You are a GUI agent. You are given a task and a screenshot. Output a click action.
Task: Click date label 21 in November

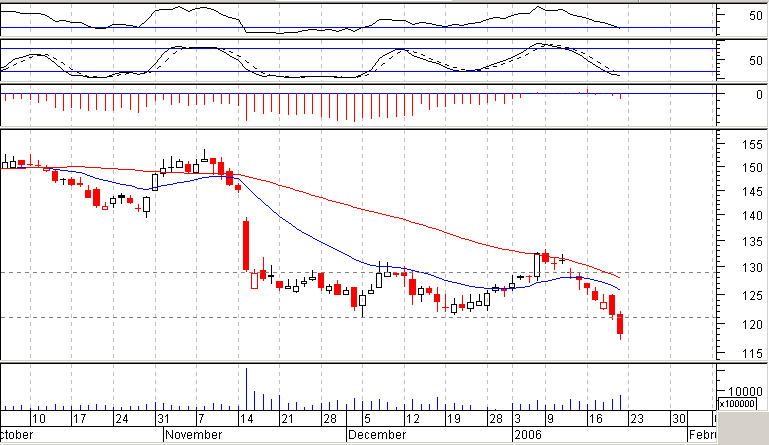point(287,419)
